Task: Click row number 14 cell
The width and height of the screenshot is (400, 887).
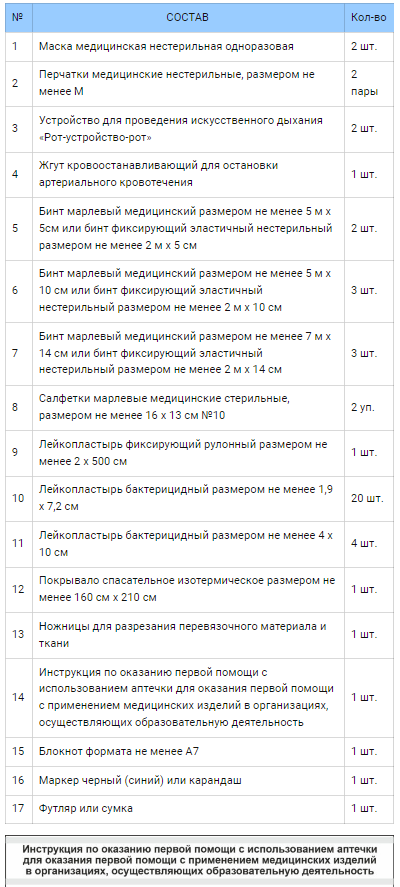Action: pyautogui.click(x=19, y=697)
